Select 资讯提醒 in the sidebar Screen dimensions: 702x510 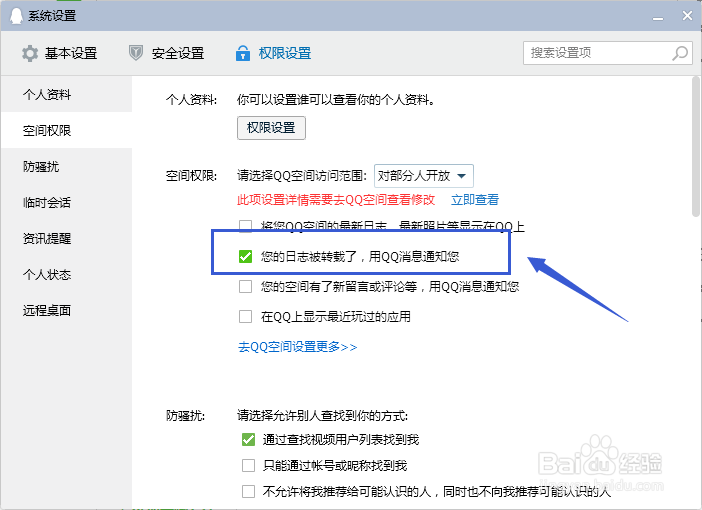66,238
